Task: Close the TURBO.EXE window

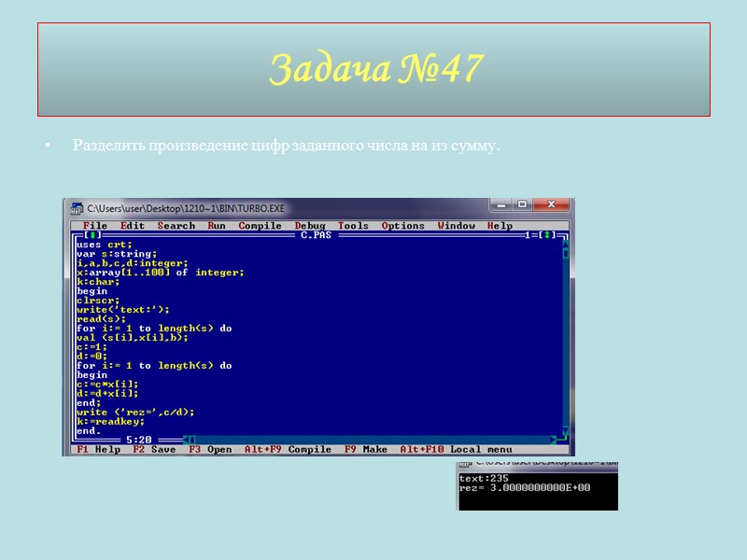Action: (551, 204)
